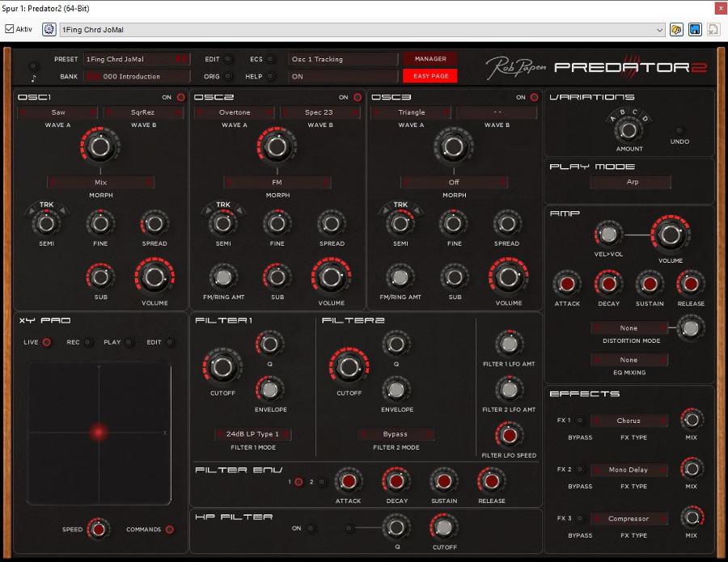Turn off OSC3 with its ON LED
This screenshot has width=728, height=562.
[x=535, y=97]
